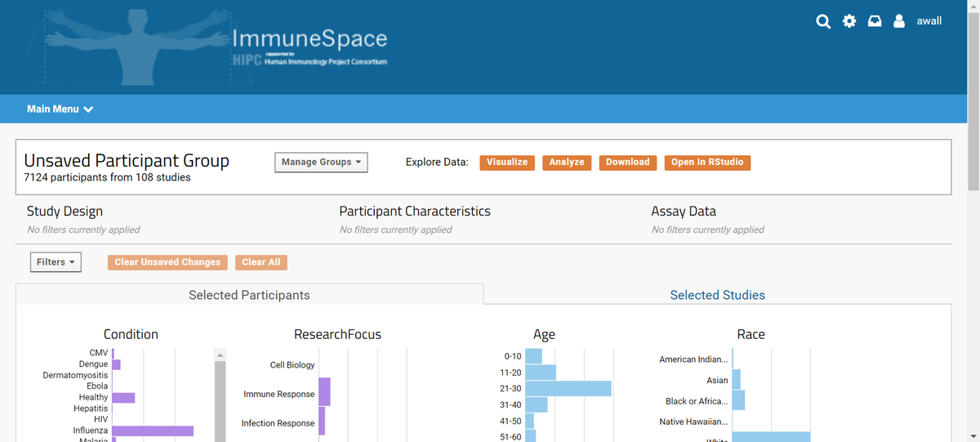The image size is (980, 442).
Task: Click the Study Design filter heading
Action: click(65, 211)
